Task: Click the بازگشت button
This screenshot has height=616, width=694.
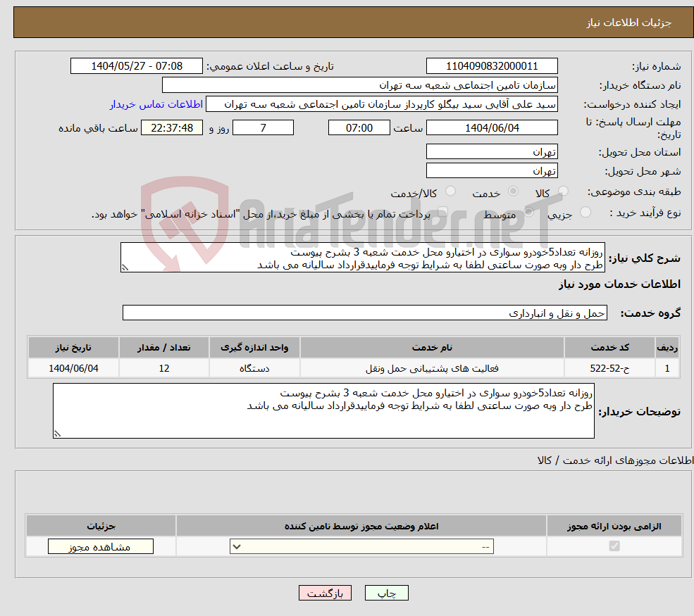Action: point(325,593)
